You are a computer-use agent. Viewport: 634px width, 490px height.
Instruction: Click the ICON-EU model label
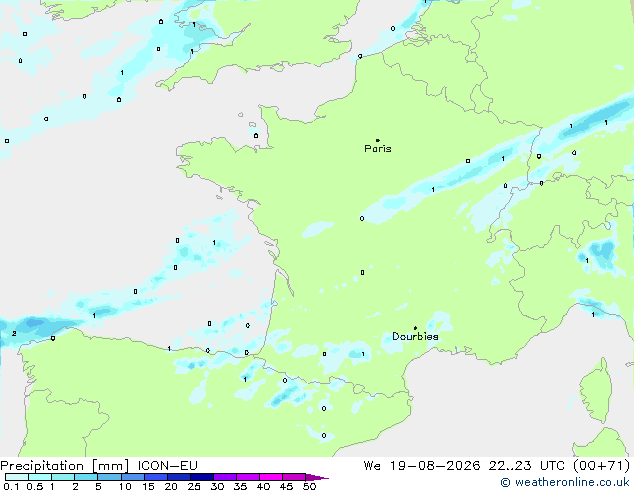click(x=167, y=466)
